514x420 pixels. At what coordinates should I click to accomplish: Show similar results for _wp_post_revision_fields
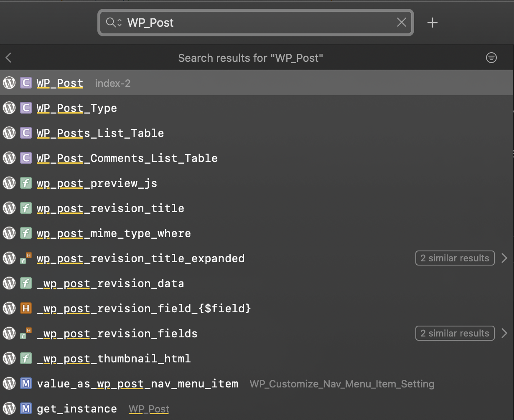coord(455,333)
